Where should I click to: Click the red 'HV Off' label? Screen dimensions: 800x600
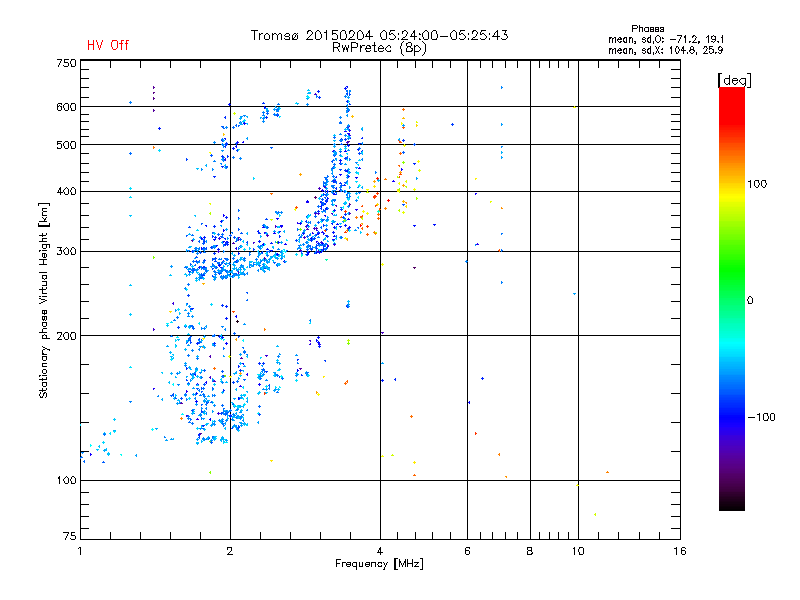pos(108,45)
